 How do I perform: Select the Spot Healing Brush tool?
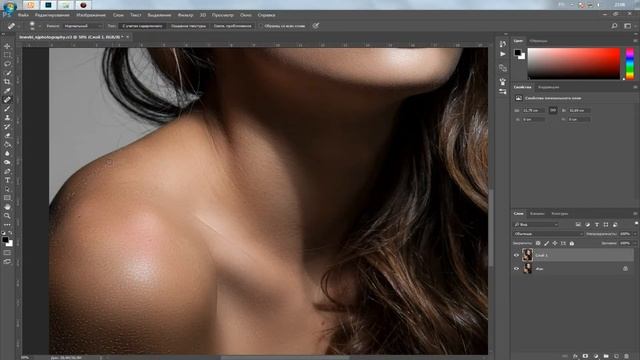(7, 100)
